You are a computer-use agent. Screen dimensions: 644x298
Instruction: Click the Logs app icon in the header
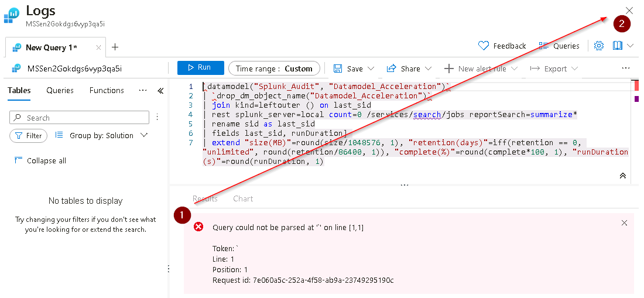click(x=12, y=16)
